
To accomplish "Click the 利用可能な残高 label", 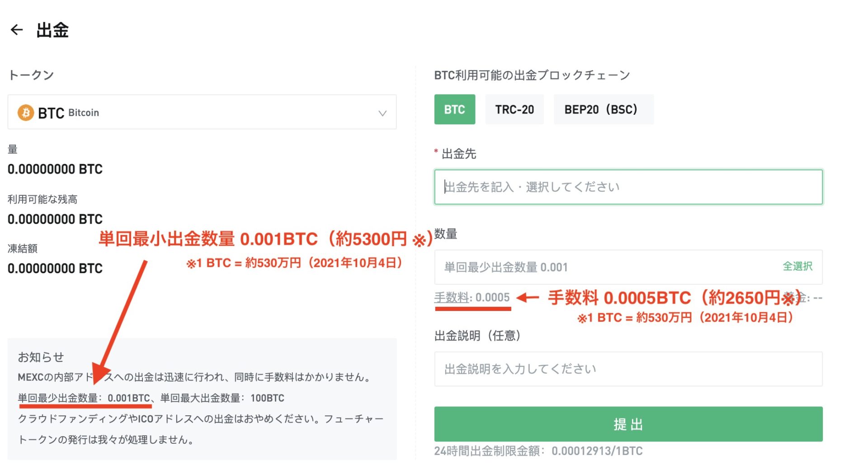I will 42,199.
